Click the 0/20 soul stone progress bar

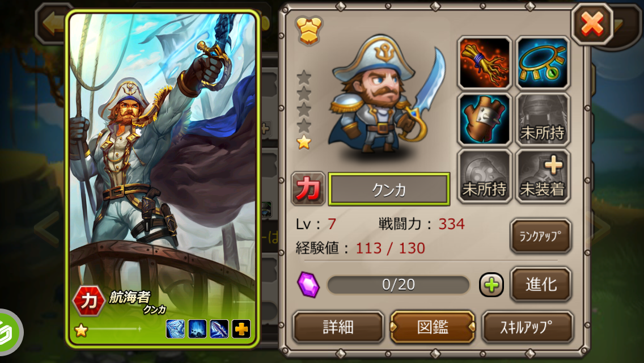398,285
